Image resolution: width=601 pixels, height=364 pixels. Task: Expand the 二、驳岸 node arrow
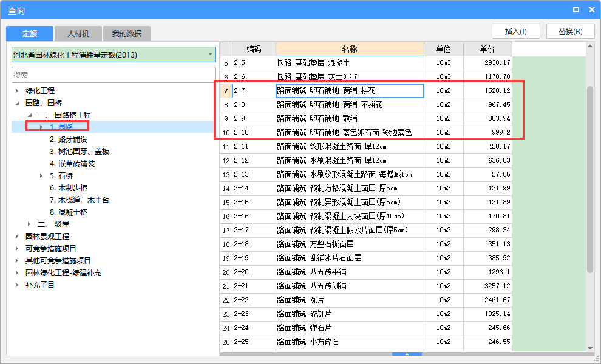(x=30, y=224)
